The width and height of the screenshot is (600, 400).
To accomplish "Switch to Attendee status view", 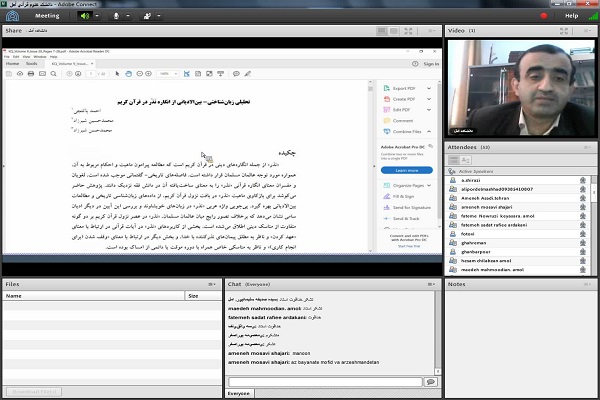I will tap(465, 160).
